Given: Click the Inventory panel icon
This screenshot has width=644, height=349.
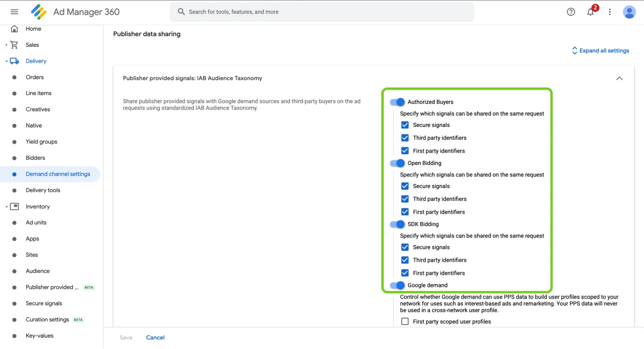Looking at the screenshot, I should (14, 207).
